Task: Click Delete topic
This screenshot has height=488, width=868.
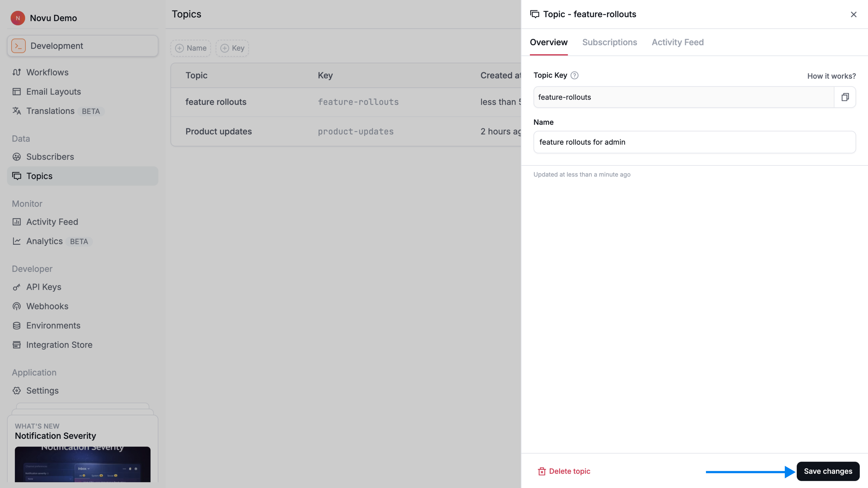Action: 564,471
